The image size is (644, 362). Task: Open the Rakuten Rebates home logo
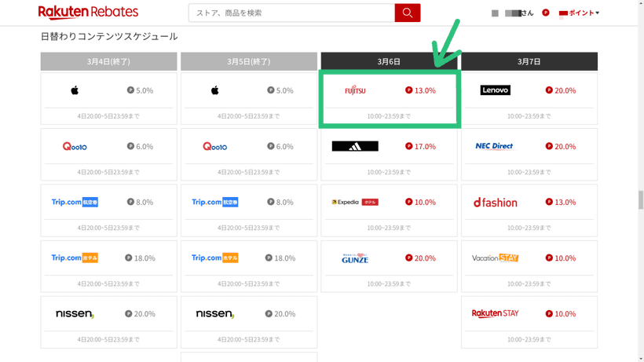tap(88, 13)
